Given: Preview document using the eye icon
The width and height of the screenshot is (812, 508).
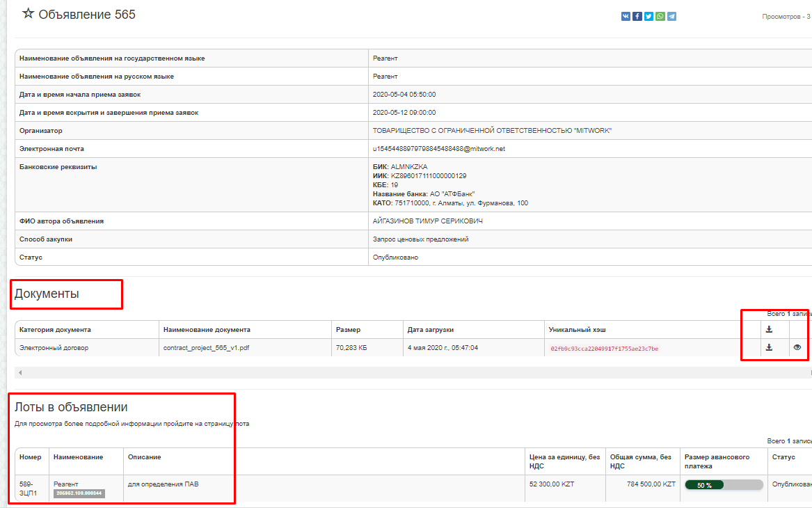Looking at the screenshot, I should [797, 347].
